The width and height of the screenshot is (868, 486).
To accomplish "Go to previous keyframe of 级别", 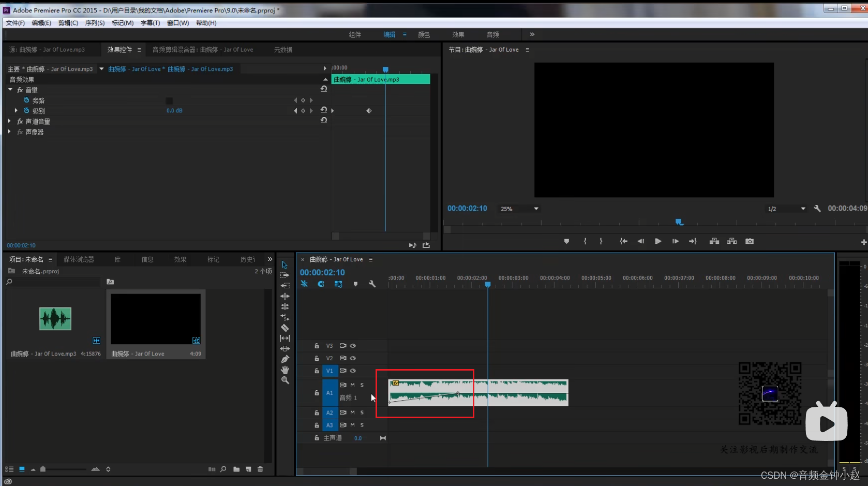I will [x=295, y=111].
